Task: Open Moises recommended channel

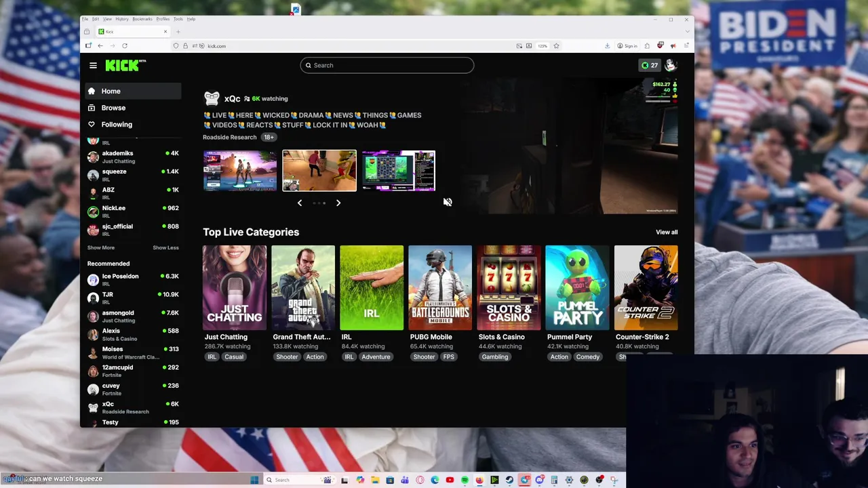Action: point(133,352)
